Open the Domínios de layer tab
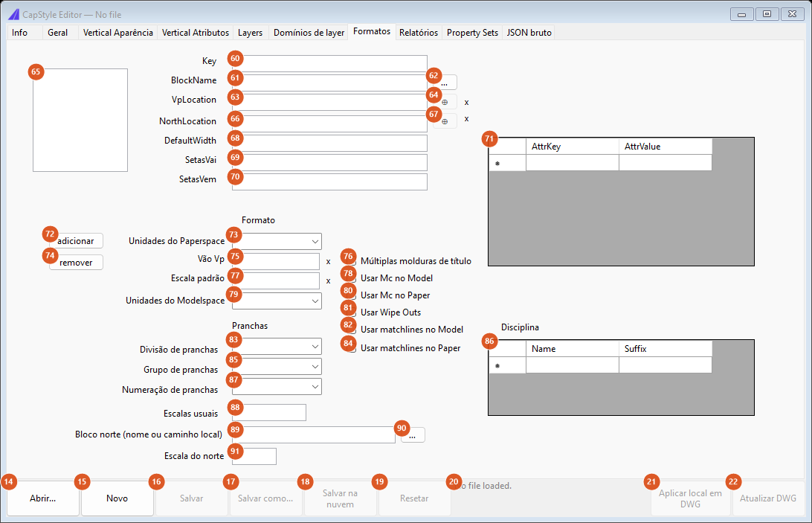The height and width of the screenshot is (523, 812). [309, 33]
